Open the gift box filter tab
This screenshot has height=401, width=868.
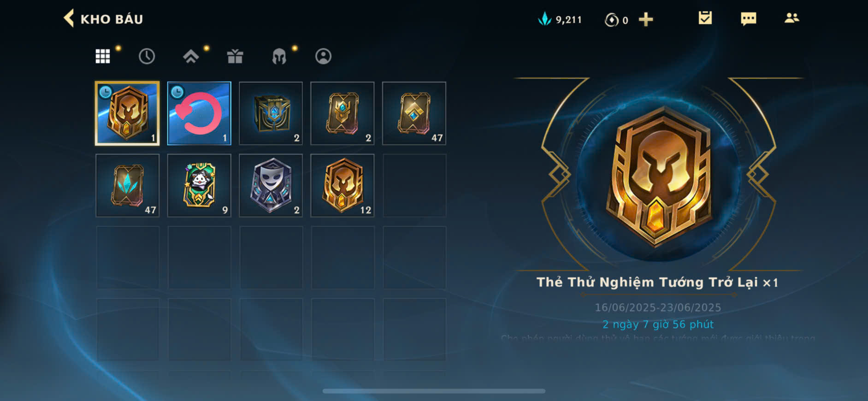point(235,56)
